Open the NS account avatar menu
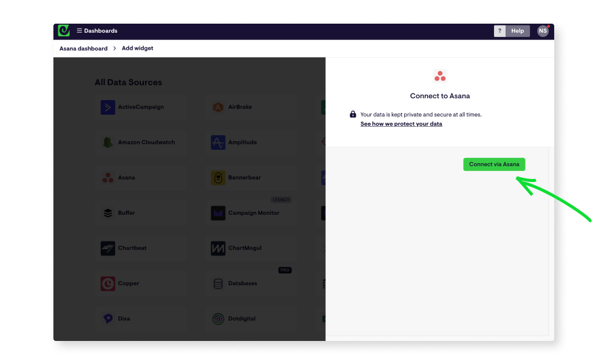This screenshot has height=364, width=607. click(543, 30)
